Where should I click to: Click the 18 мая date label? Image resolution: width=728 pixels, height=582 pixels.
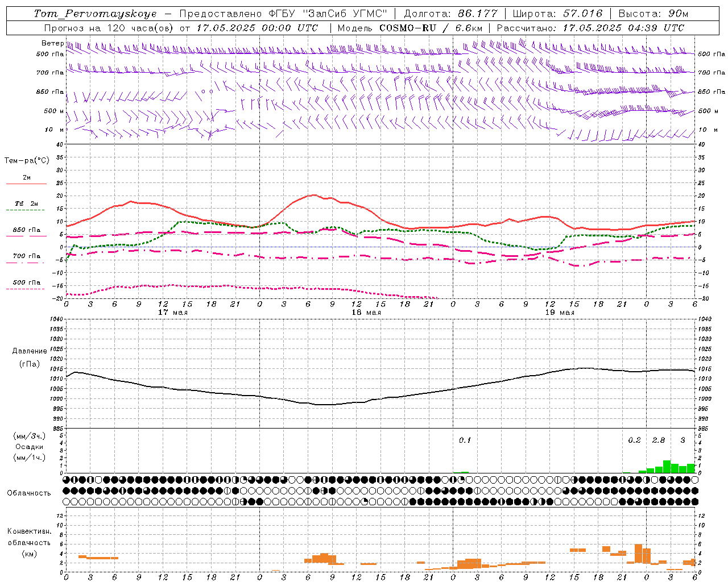366,313
